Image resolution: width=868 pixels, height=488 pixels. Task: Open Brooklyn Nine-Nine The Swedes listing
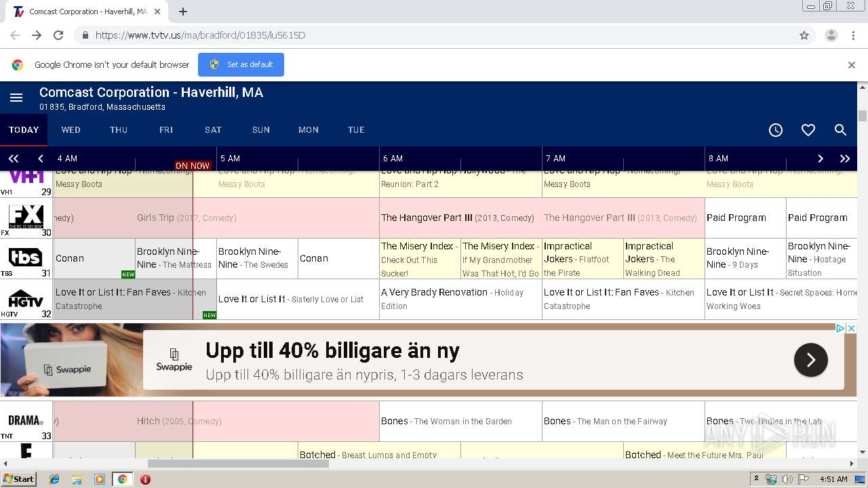click(x=257, y=258)
